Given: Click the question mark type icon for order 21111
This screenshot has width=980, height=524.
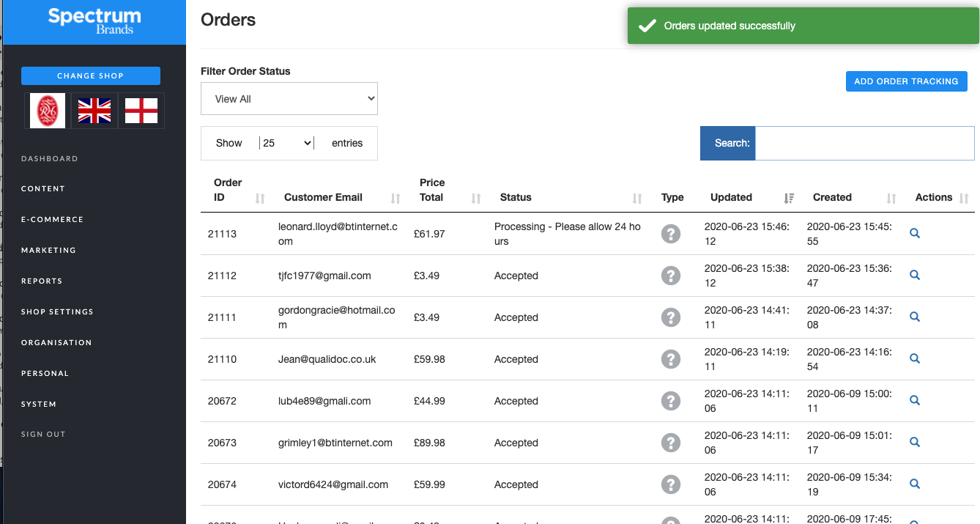Looking at the screenshot, I should [x=670, y=317].
